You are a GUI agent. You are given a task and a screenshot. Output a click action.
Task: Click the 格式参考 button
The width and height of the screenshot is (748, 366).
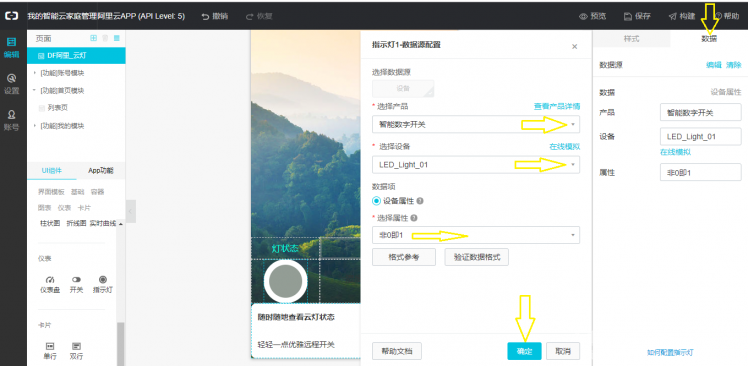[404, 257]
